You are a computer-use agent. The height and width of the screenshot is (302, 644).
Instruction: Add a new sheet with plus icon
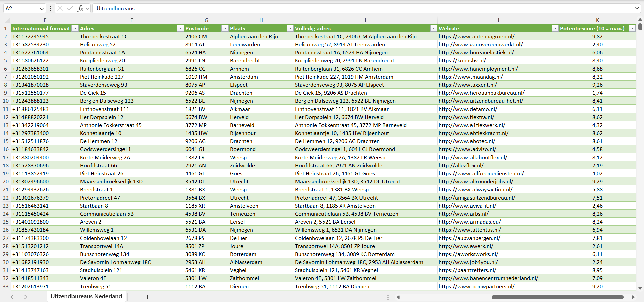click(147, 297)
